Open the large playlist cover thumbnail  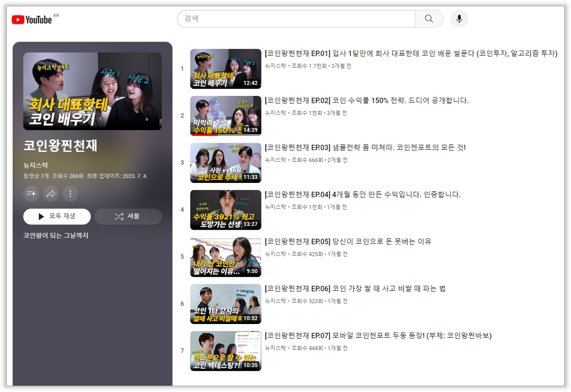point(92,91)
